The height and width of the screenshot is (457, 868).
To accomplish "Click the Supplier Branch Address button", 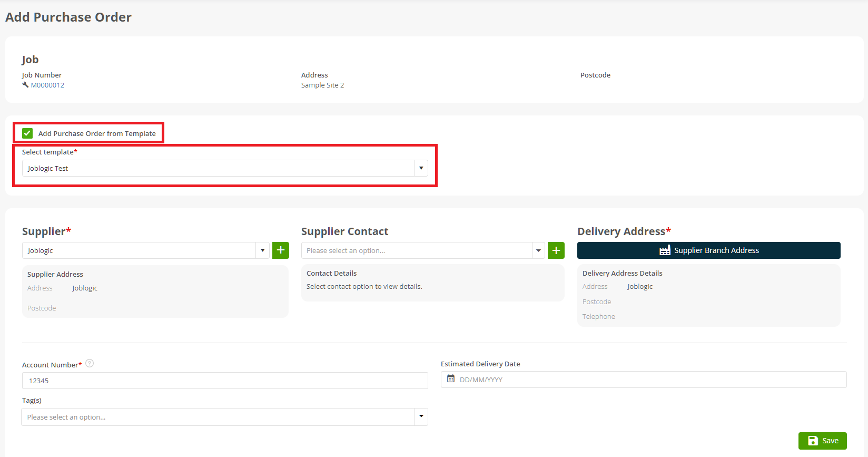I will (x=709, y=250).
